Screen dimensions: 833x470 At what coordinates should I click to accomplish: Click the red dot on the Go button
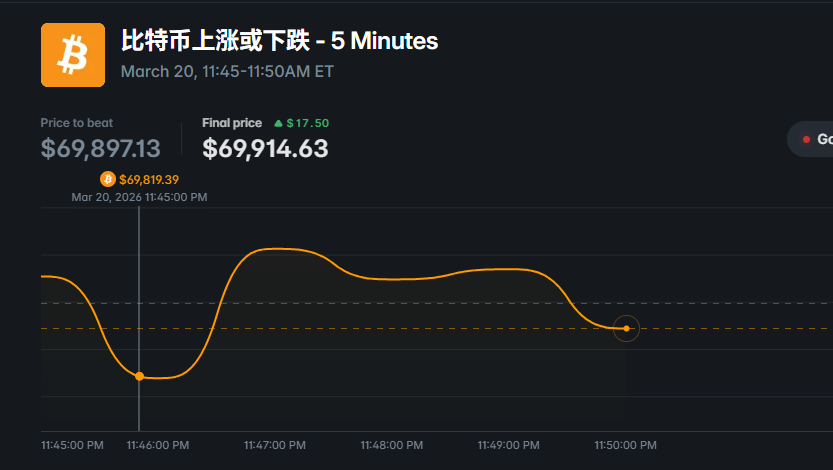click(x=806, y=139)
